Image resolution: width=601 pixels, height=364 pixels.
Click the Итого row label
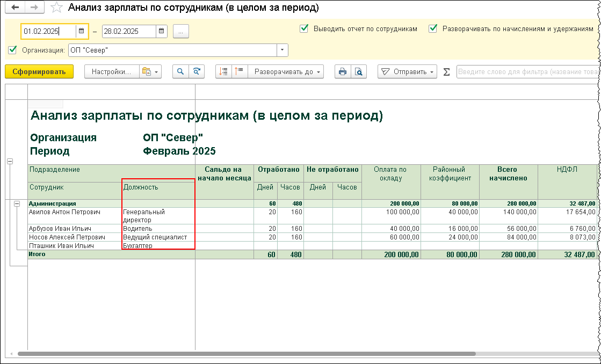(37, 254)
